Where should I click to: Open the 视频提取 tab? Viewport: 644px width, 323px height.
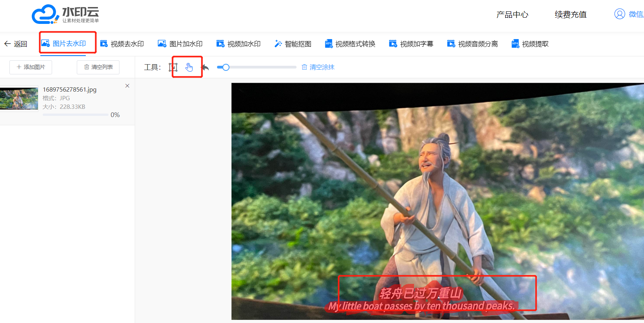click(530, 44)
